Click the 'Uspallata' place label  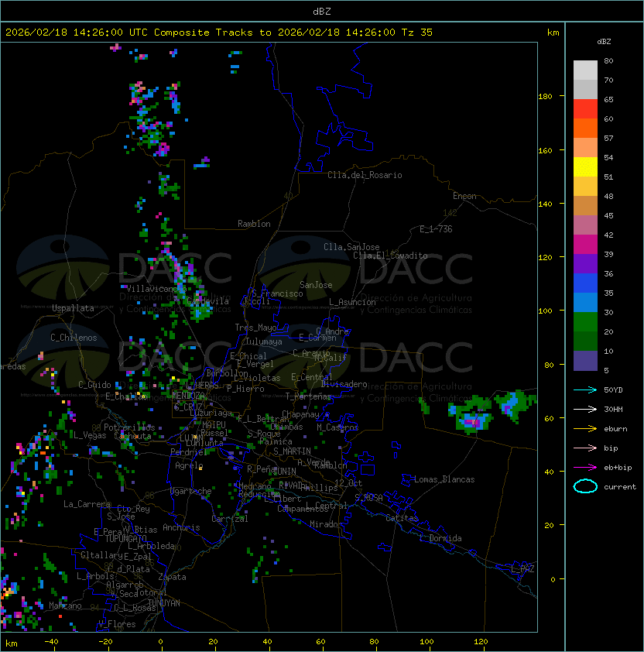pos(73,308)
